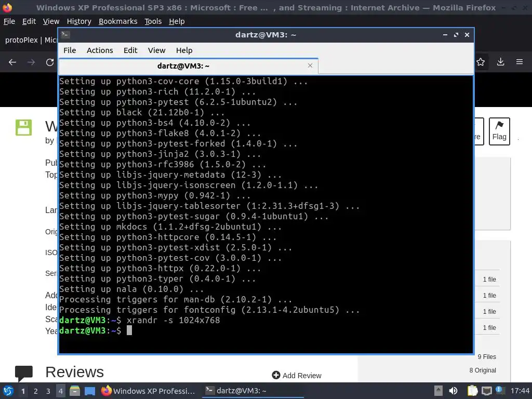The image size is (532, 399).
Task: Click the network monitor tray icon
Action: pyautogui.click(x=486, y=391)
